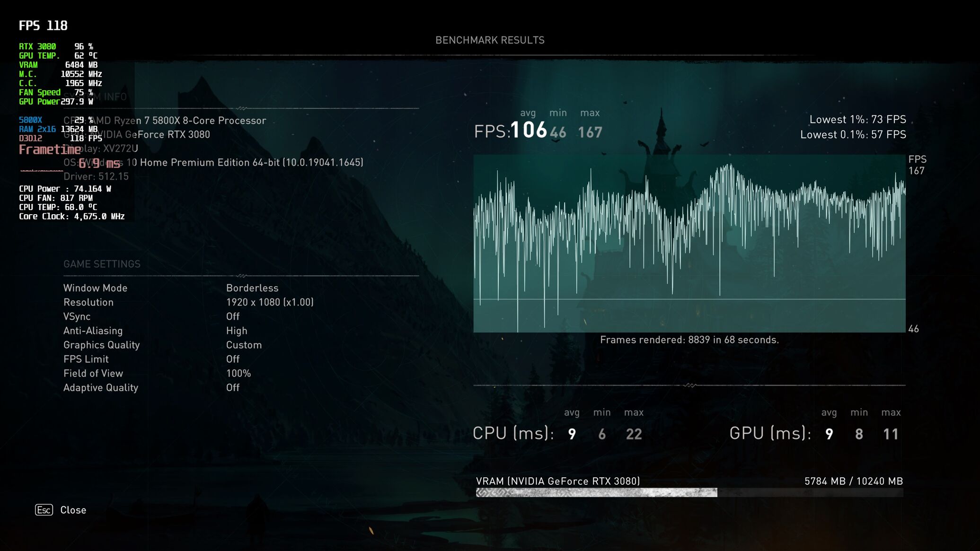980x551 pixels.
Task: Click the Adaptive Quality Off value
Action: coord(233,387)
